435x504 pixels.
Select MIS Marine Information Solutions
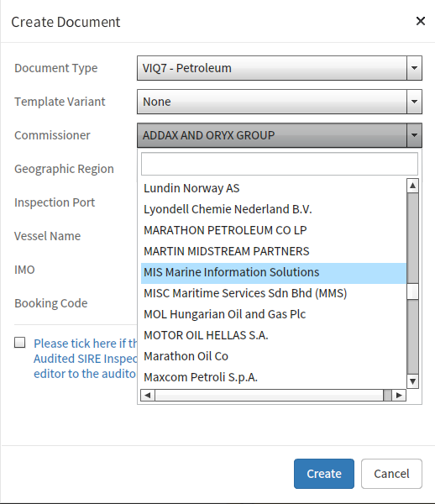(x=274, y=272)
